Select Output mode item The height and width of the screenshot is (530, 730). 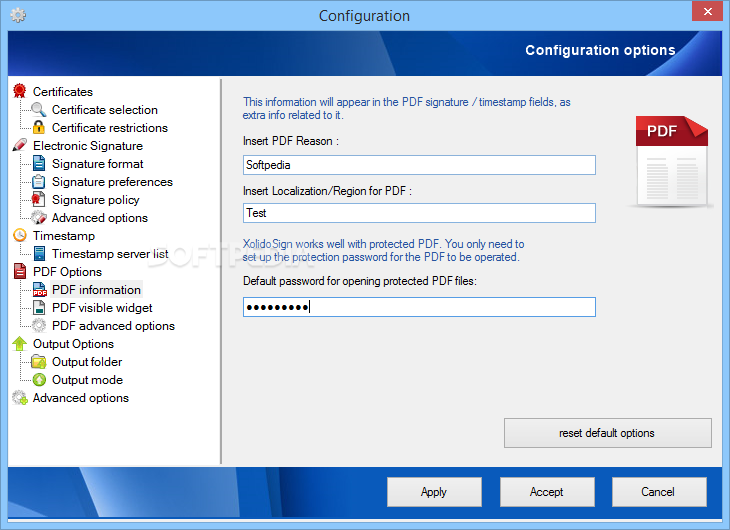87,380
